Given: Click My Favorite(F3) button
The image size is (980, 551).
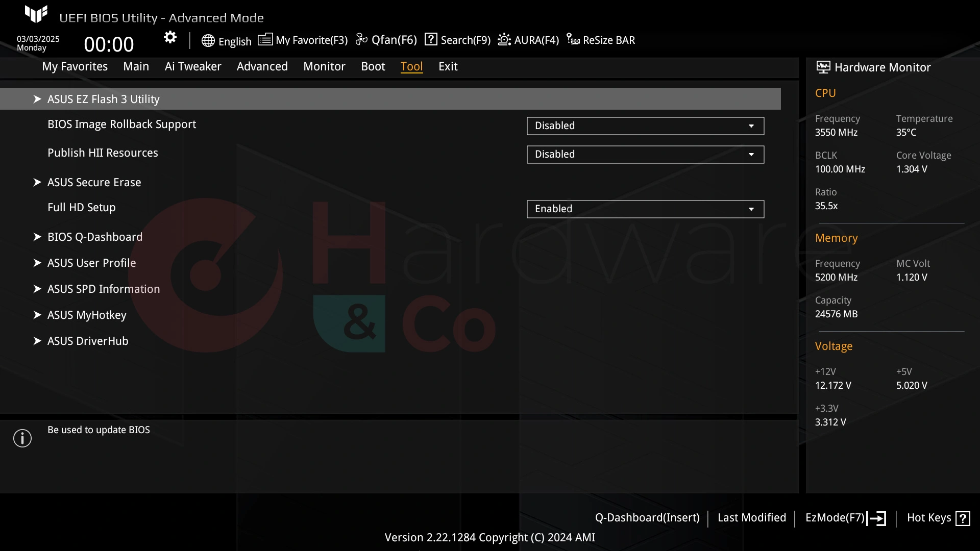Looking at the screenshot, I should (x=303, y=40).
